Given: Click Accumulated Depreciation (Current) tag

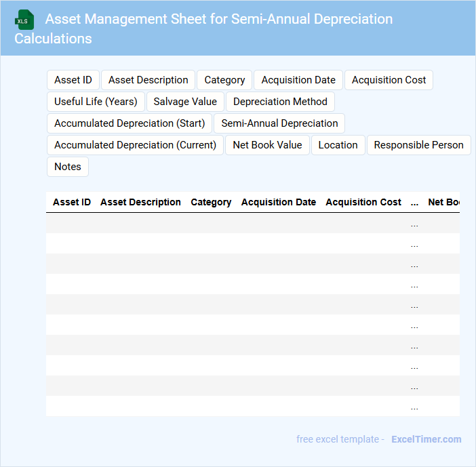Looking at the screenshot, I should 135,145.
